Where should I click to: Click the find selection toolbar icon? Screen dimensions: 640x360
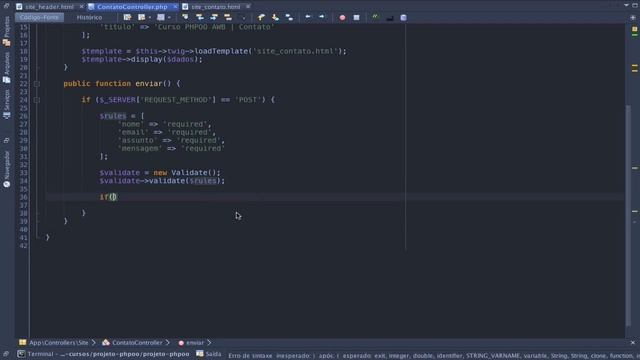(185, 18)
